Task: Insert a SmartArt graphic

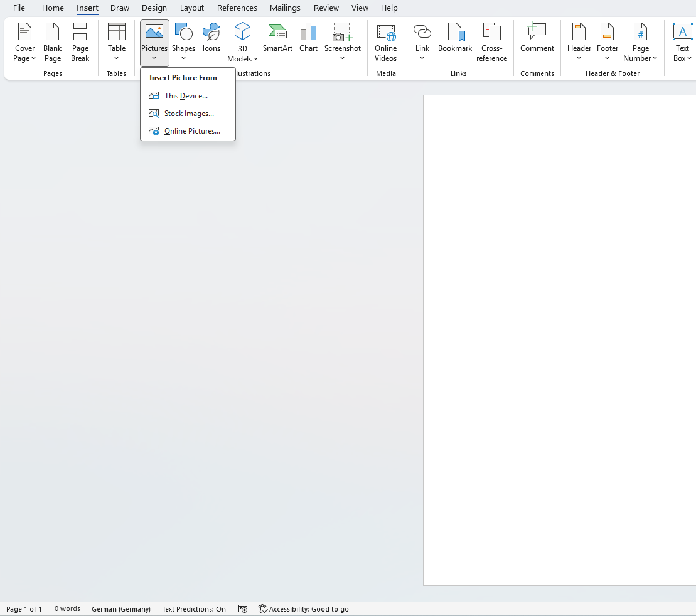Action: 277,38
